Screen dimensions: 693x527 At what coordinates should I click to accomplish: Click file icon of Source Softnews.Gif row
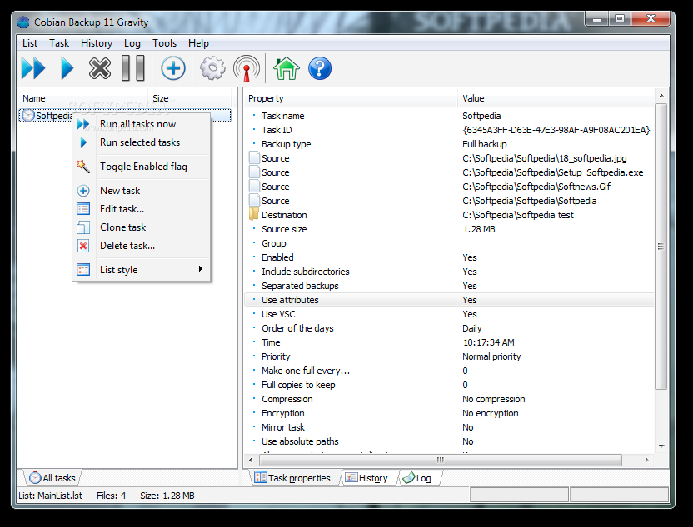[x=254, y=187]
